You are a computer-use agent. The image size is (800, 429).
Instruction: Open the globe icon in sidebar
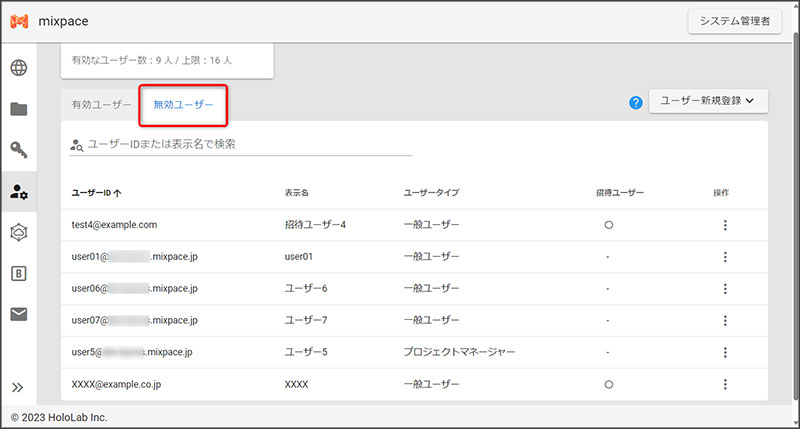[19, 68]
